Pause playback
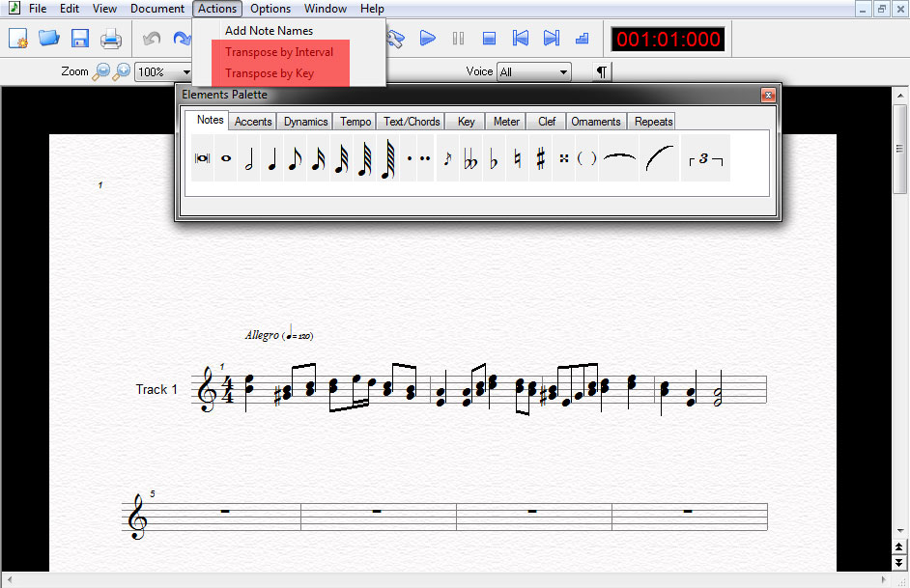The height and width of the screenshot is (588, 910). coord(459,39)
